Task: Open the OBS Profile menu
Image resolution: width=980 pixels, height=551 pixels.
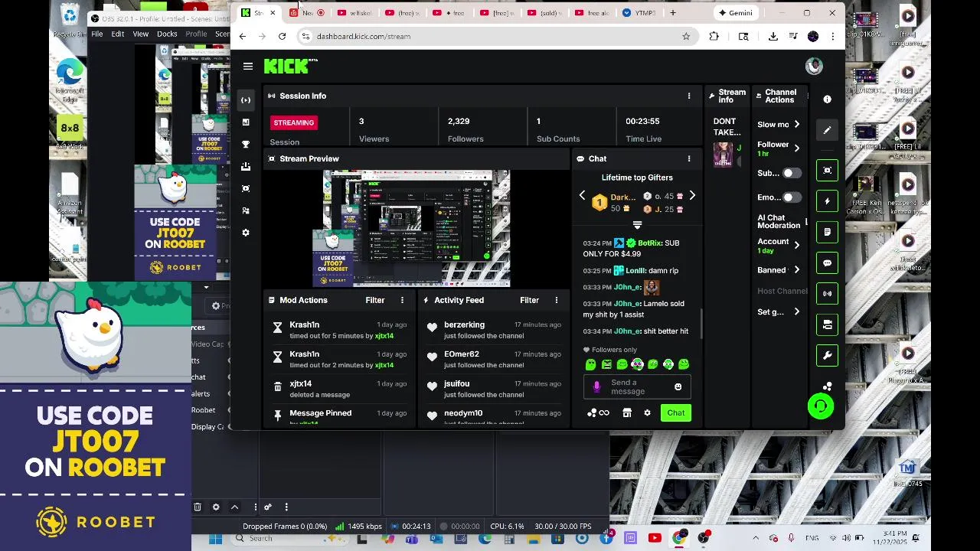Action: coord(196,34)
